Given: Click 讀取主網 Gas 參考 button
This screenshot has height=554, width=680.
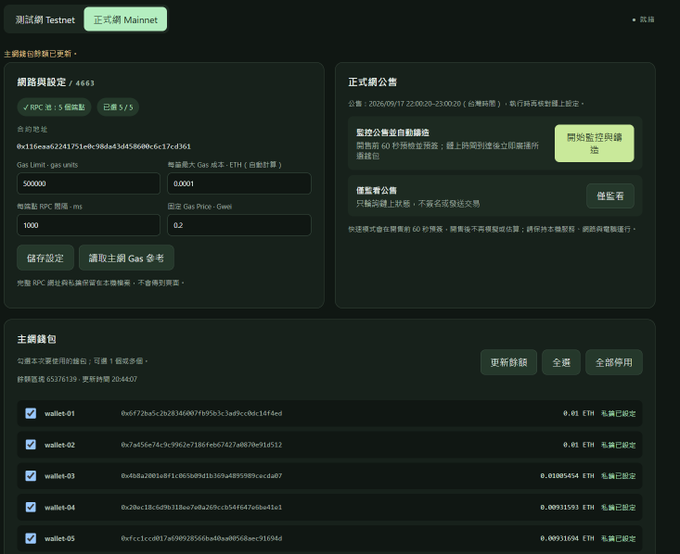Looking at the screenshot, I should pos(126,258).
